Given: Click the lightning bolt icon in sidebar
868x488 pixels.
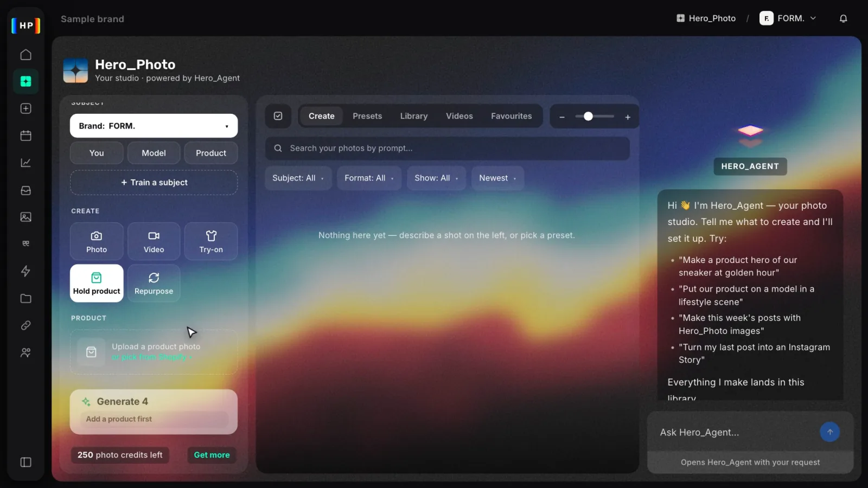Looking at the screenshot, I should (25, 271).
